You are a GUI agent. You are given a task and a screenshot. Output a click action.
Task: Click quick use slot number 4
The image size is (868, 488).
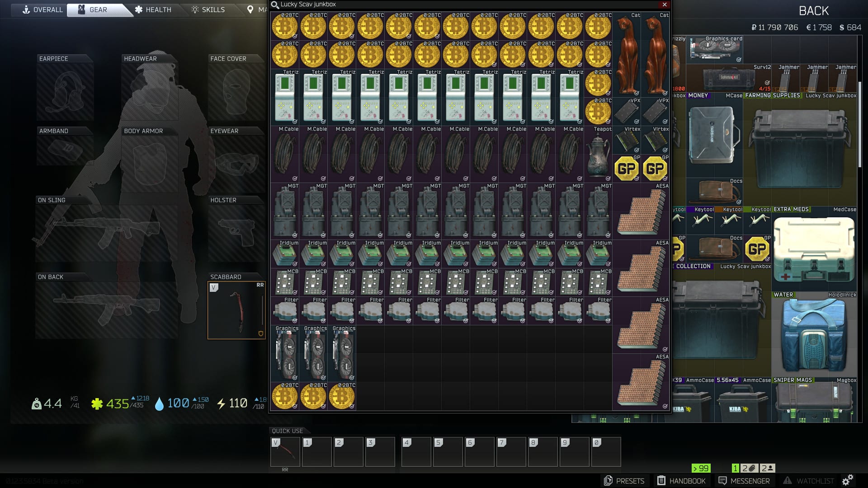pyautogui.click(x=416, y=451)
